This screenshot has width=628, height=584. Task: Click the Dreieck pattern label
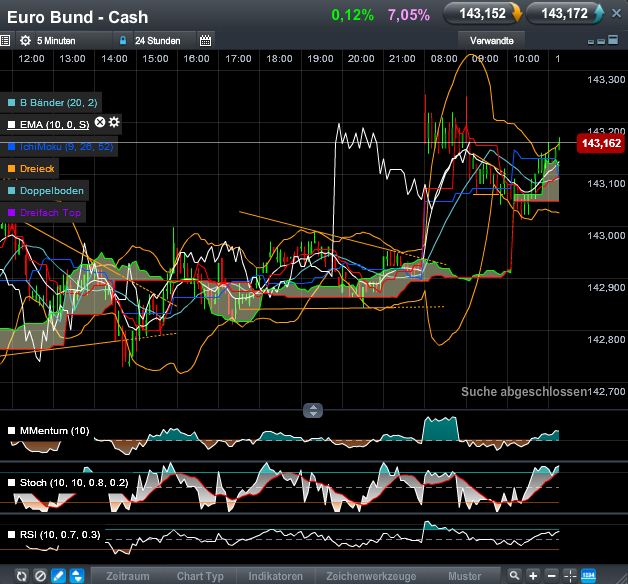click(37, 169)
